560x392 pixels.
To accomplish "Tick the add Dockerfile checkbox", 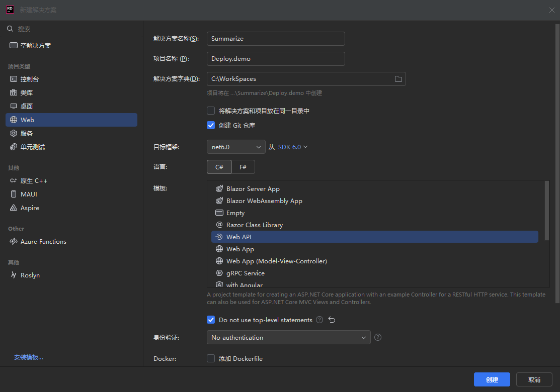I will click(x=211, y=358).
